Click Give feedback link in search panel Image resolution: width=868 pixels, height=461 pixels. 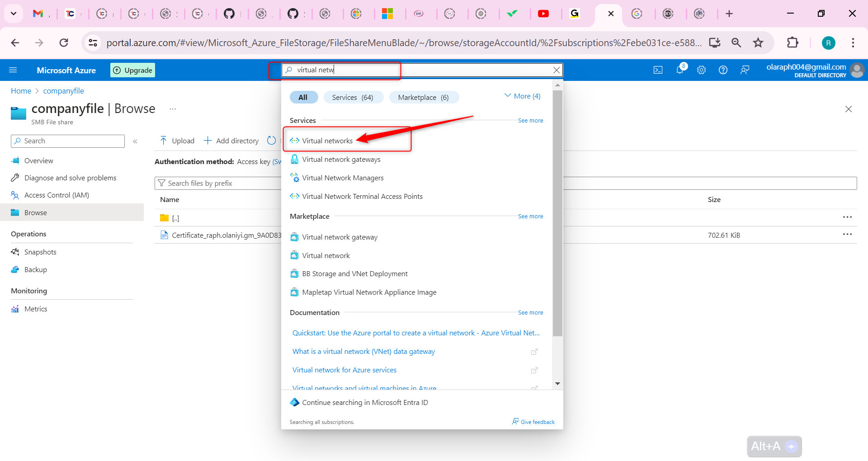[533, 422]
